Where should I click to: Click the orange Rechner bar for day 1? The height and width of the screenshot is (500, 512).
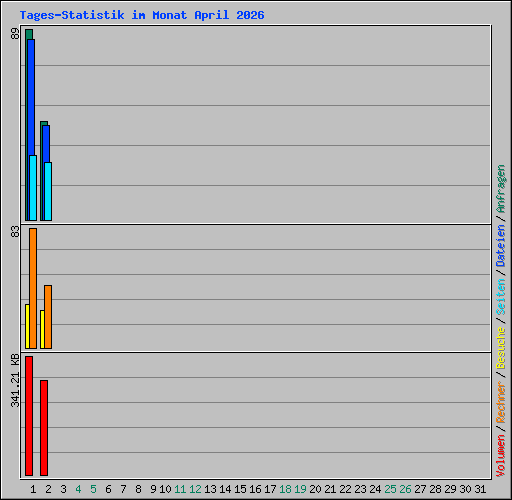click(33, 288)
